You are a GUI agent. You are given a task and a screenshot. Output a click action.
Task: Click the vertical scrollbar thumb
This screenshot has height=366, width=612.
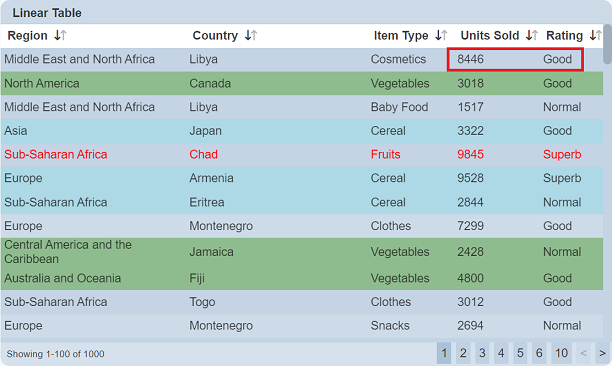tap(607, 44)
